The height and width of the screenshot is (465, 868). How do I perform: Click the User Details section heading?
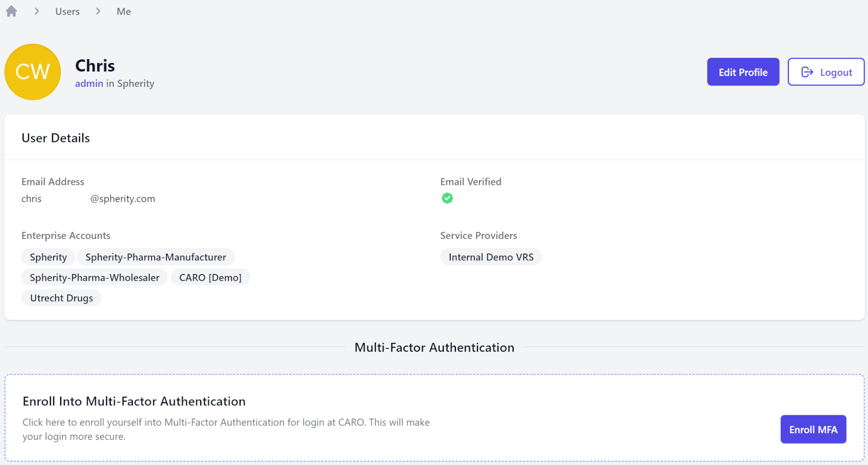click(x=55, y=137)
